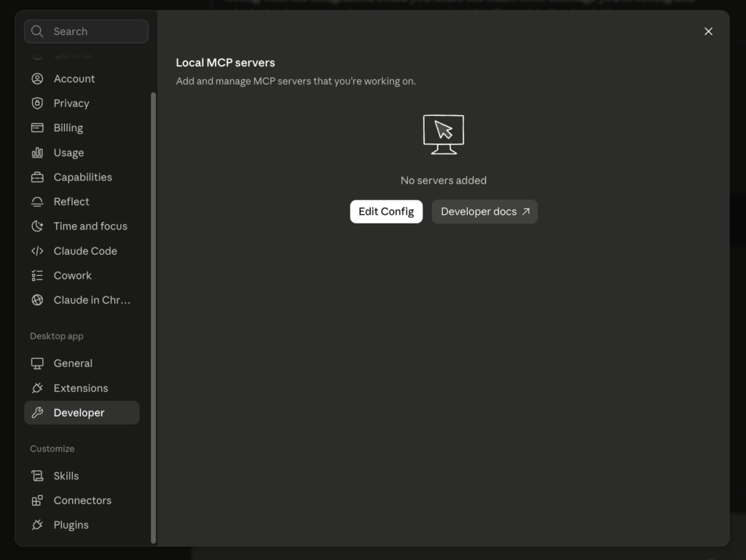This screenshot has width=746, height=560.
Task: Click the Cowork checklist icon
Action: point(37,276)
